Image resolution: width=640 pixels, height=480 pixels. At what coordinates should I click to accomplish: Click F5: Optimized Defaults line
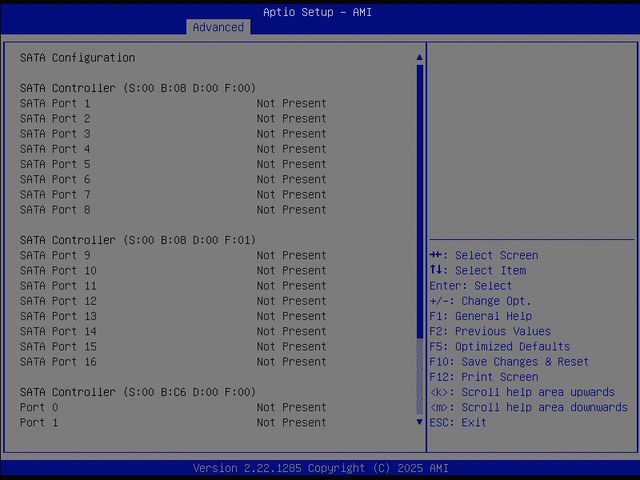tap(500, 347)
